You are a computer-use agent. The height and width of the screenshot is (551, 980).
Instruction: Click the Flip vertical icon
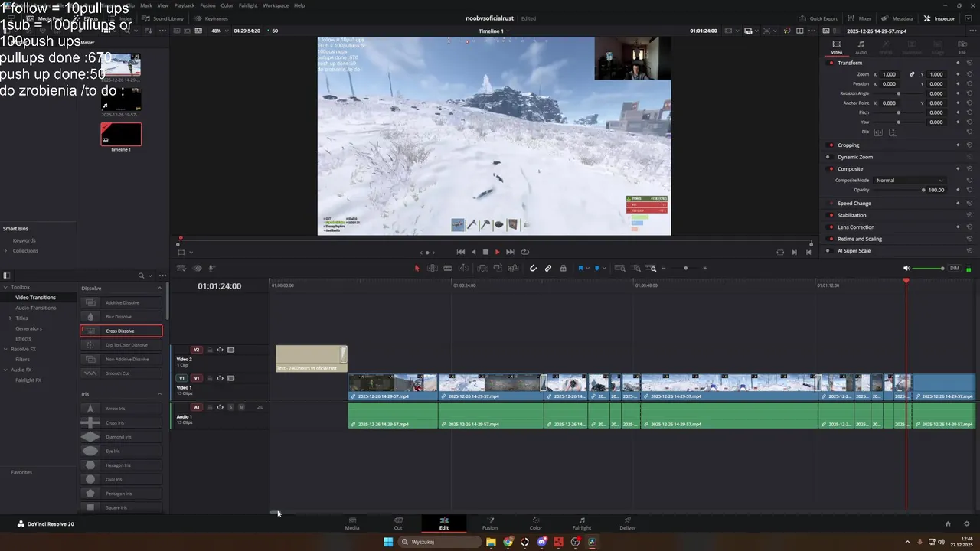(x=893, y=132)
